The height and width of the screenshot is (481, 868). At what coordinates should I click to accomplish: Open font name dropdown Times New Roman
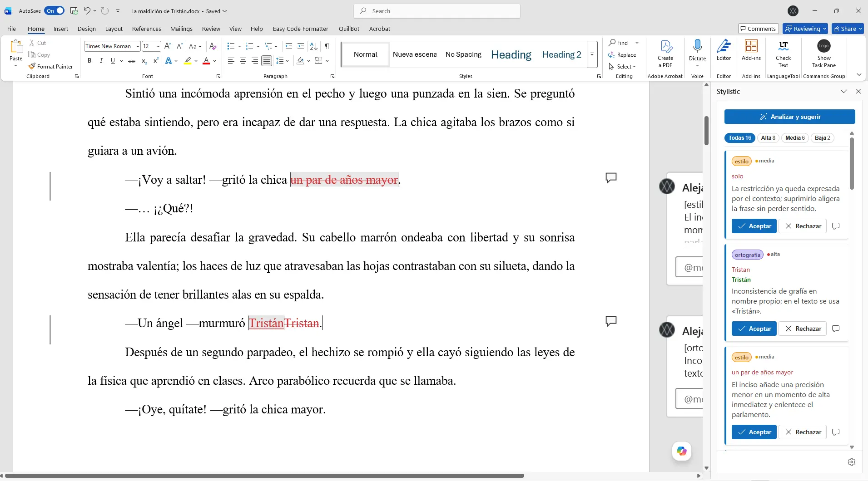click(137, 46)
